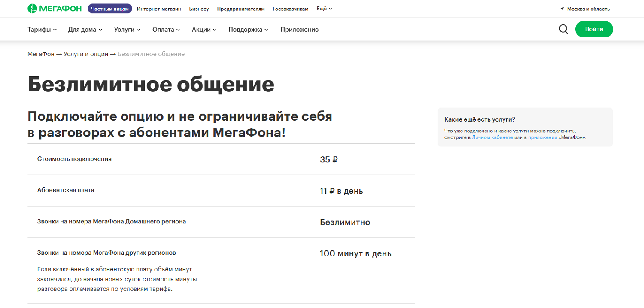Select the Безлимитно value
The width and height of the screenshot is (644, 308).
pos(345,223)
